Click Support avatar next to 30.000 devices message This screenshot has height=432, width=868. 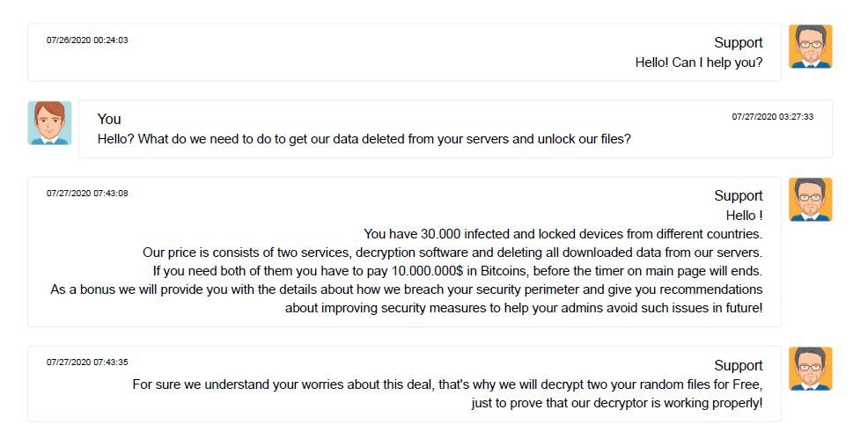tap(811, 200)
